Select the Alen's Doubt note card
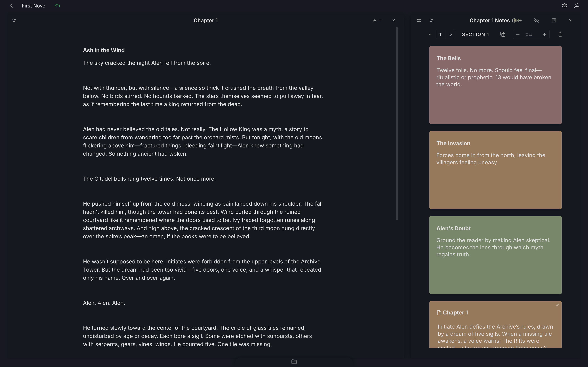 point(495,255)
